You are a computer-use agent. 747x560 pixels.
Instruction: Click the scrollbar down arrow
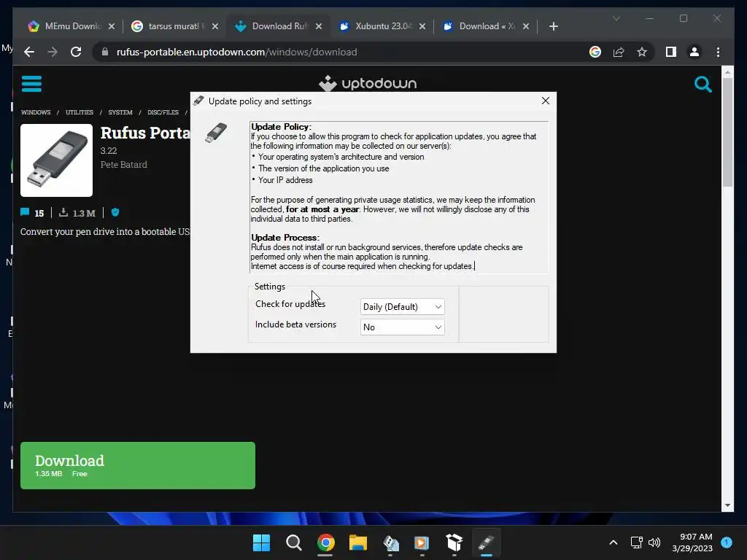tap(727, 505)
